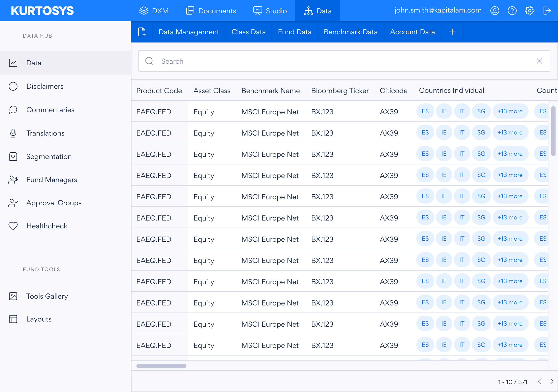The width and height of the screenshot is (558, 392).
Task: Click the new document icon in tab bar
Action: [x=142, y=32]
